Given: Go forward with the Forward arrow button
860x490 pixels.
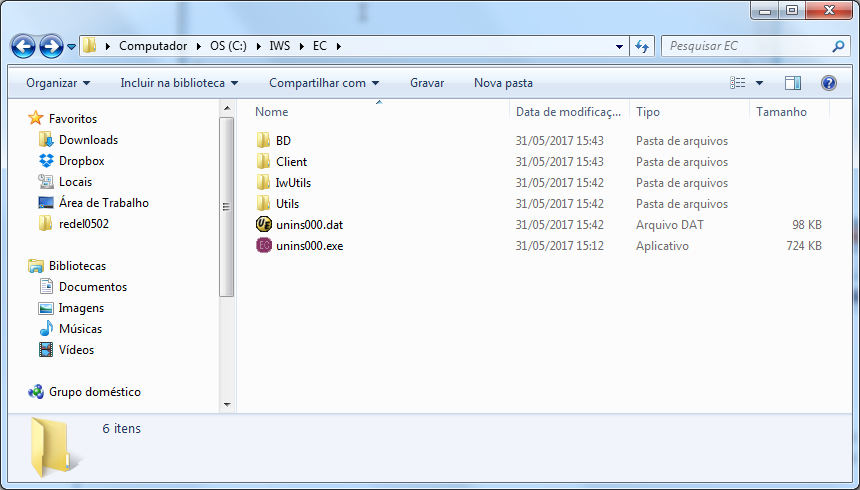Looking at the screenshot, I should (52, 47).
